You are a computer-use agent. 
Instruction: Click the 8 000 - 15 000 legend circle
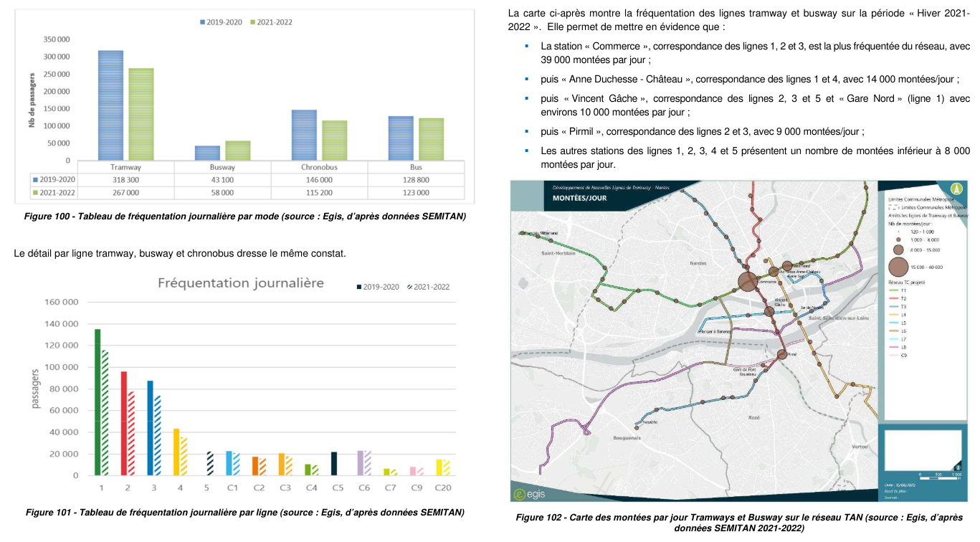tap(898, 249)
